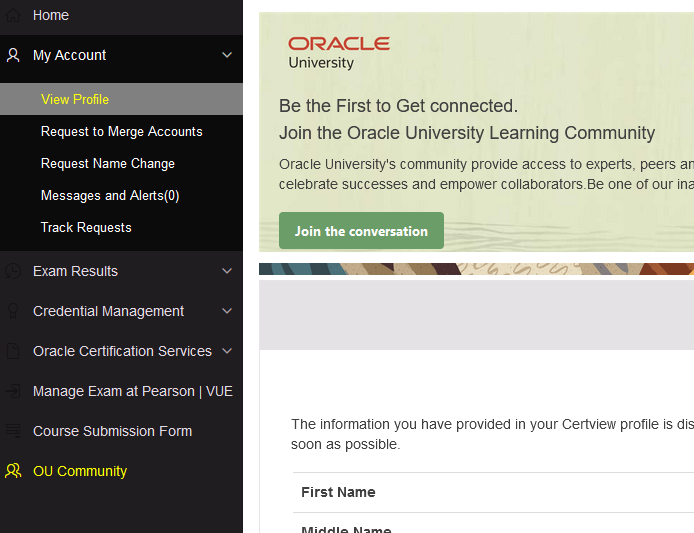Click the Oracle Certification Services document icon
Image resolution: width=694 pixels, height=533 pixels.
tap(13, 351)
